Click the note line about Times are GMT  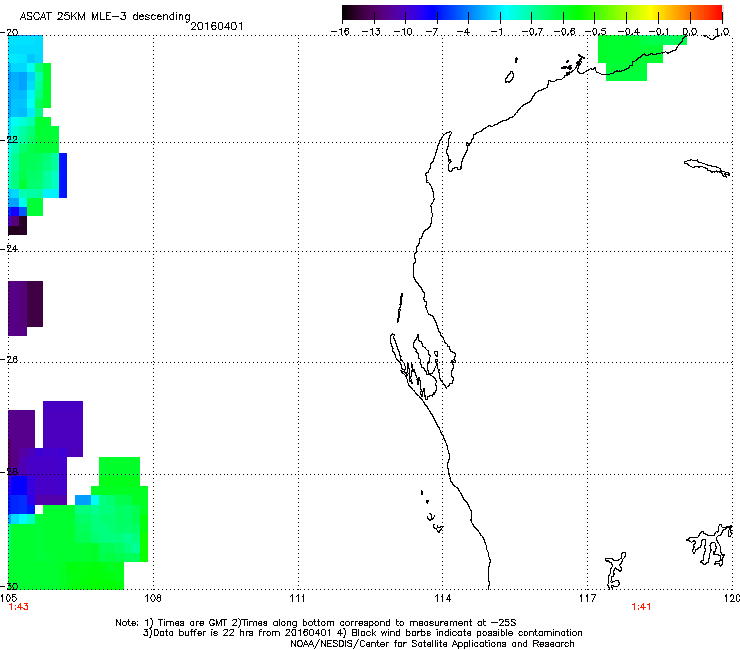tap(316, 623)
